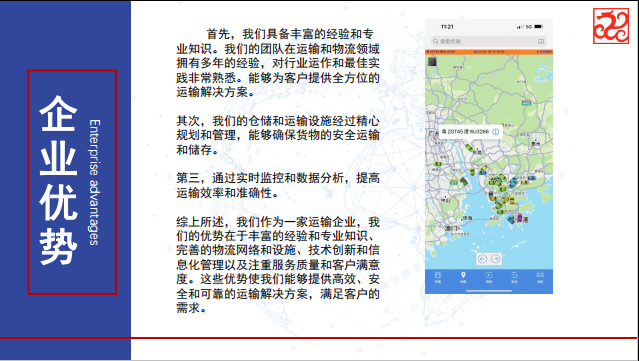
Task: Tap the right arrow next button on map
Action: (x=495, y=259)
